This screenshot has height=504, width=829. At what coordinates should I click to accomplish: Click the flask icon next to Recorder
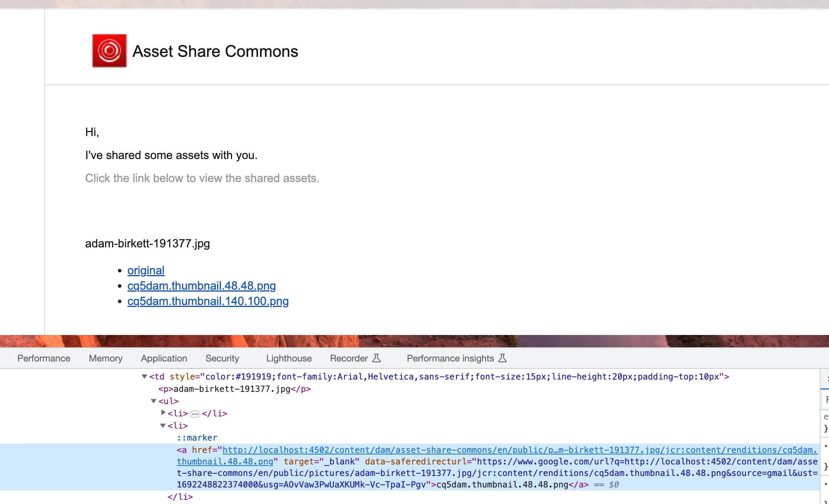point(376,358)
